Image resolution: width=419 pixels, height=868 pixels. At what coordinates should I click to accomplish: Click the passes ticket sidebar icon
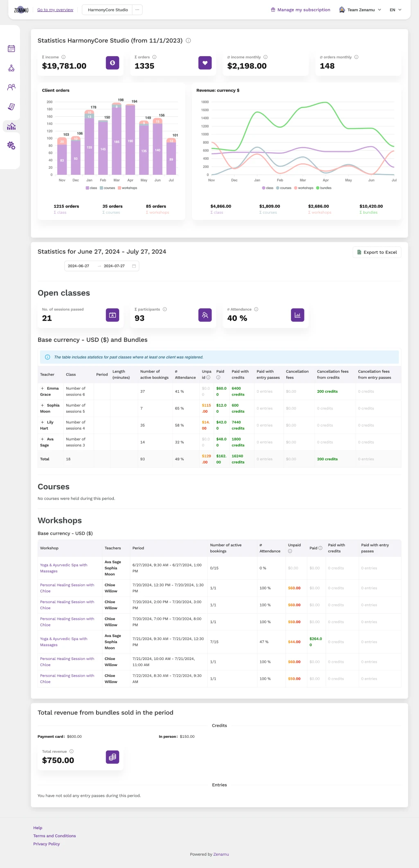(x=11, y=107)
